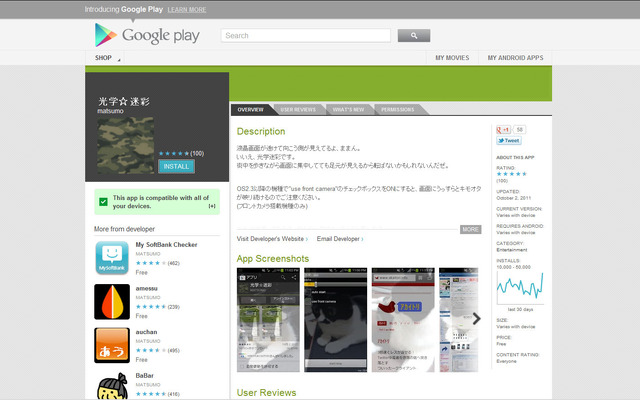Image resolution: width=640 pixels, height=400 pixels.
Task: Click the installs trend graph
Action: [x=520, y=288]
